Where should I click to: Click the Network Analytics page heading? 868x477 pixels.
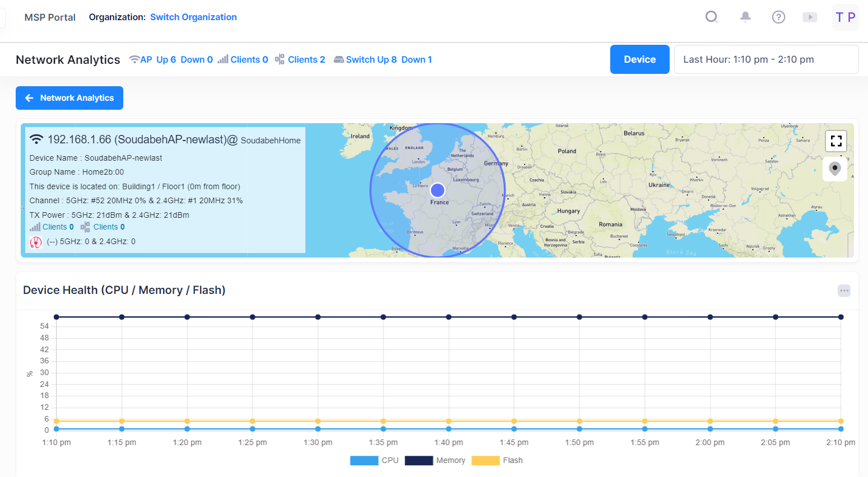point(68,59)
